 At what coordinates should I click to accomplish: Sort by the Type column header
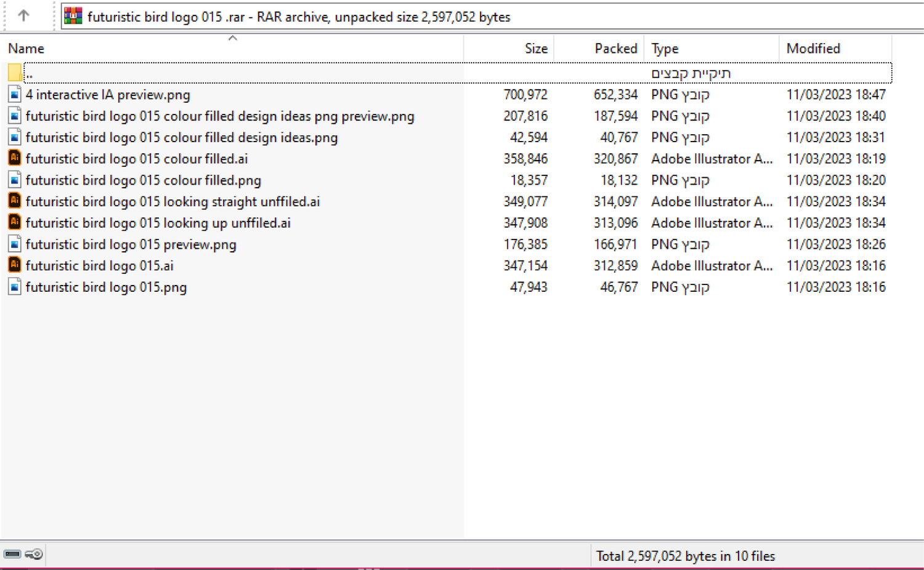[x=665, y=49]
